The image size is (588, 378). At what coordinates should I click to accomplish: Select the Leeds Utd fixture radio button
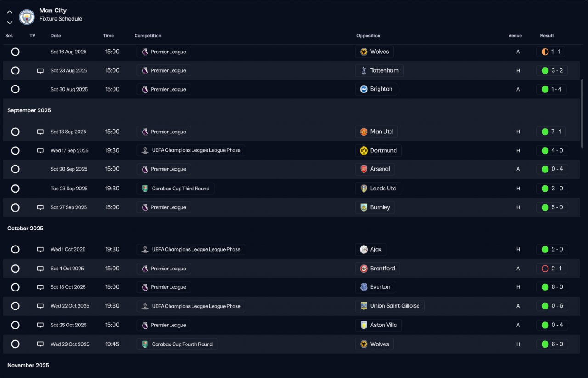click(15, 189)
